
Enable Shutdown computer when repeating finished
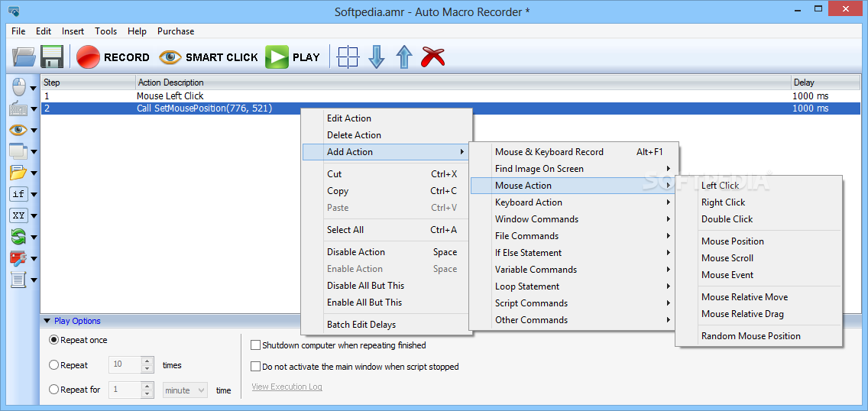[x=255, y=345]
